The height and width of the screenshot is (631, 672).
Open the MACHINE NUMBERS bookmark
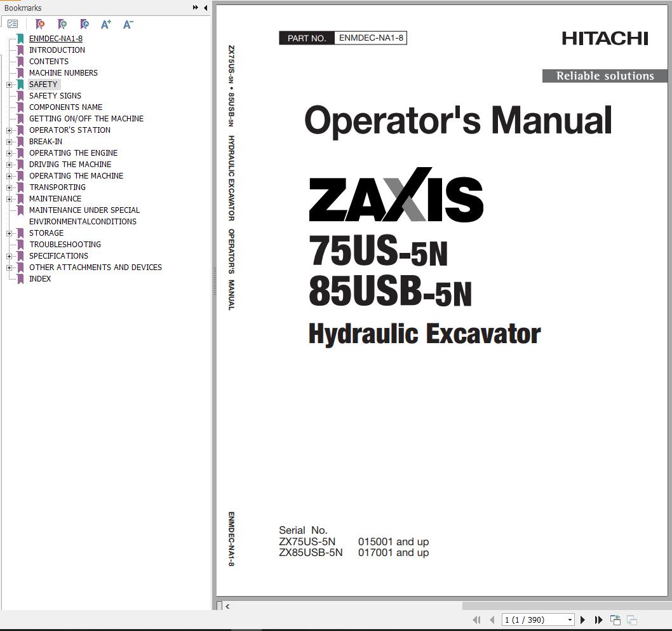click(64, 73)
